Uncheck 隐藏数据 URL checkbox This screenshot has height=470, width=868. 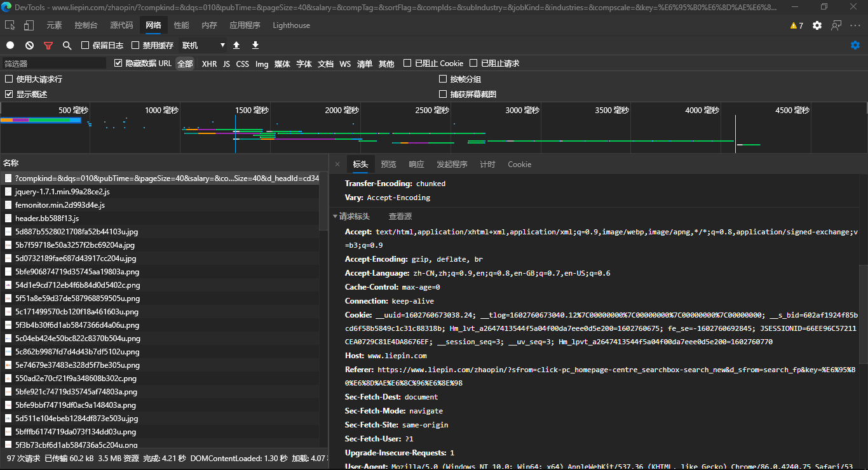(x=118, y=63)
